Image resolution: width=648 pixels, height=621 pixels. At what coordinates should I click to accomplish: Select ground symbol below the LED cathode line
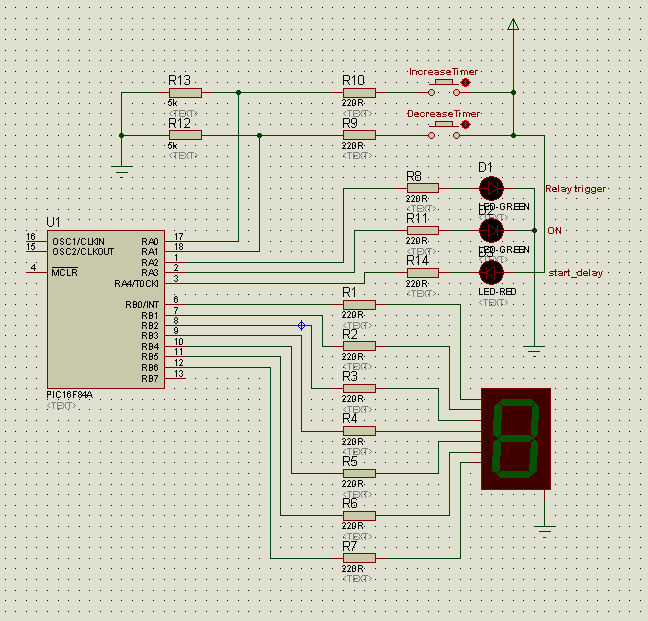(534, 351)
